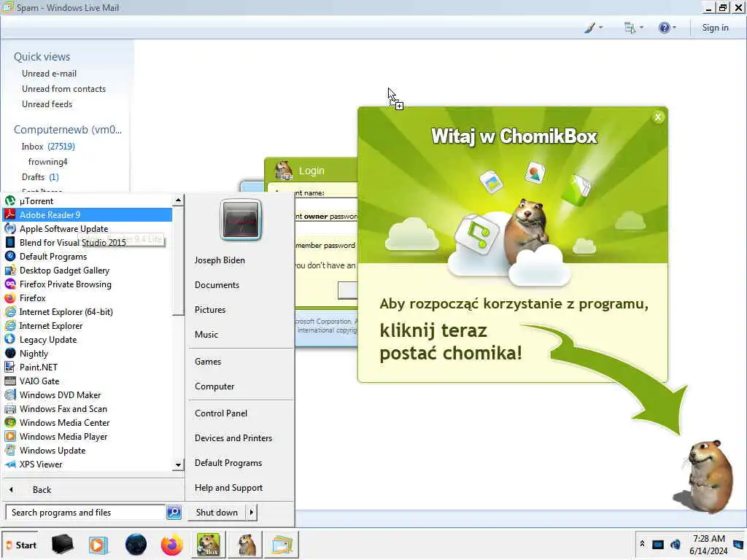This screenshot has width=747, height=560.
Task: Open Windows Update from programs list
Action: point(88,450)
